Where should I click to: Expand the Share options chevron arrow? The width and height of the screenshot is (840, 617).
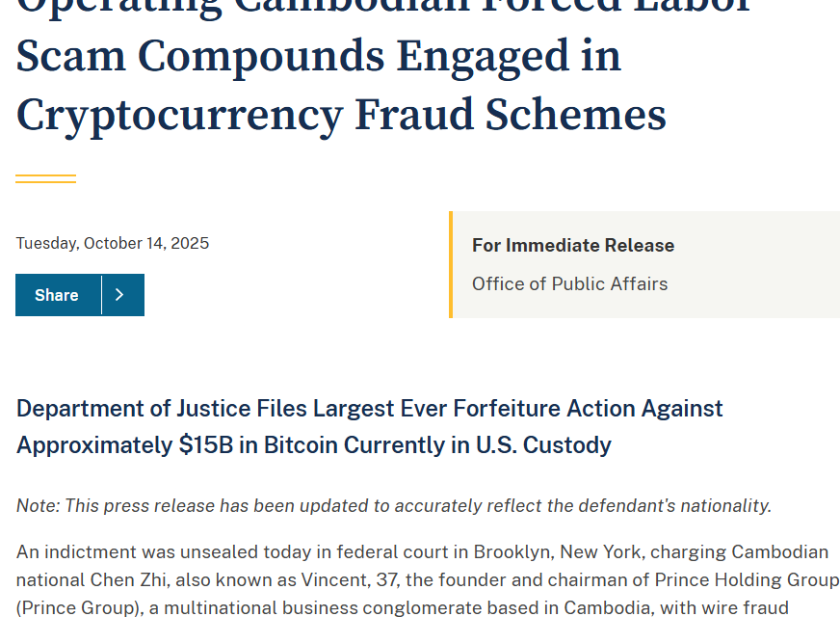(x=122, y=295)
